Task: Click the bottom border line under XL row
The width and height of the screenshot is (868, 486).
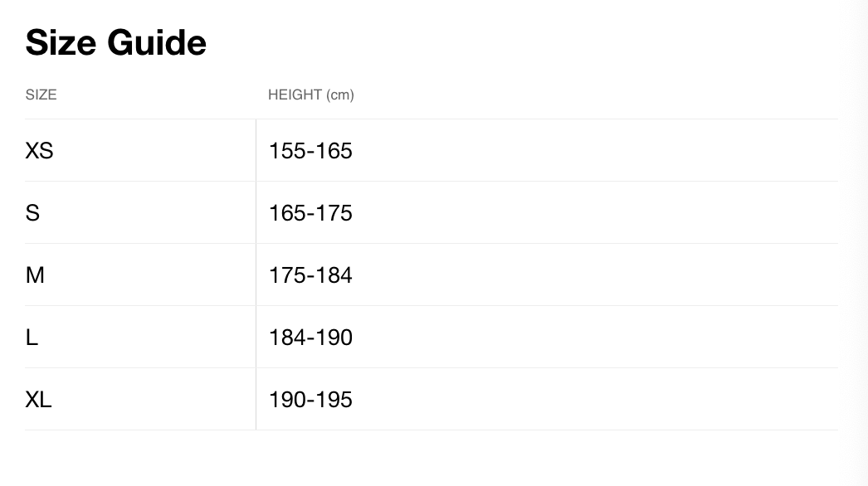Action: pos(432,430)
